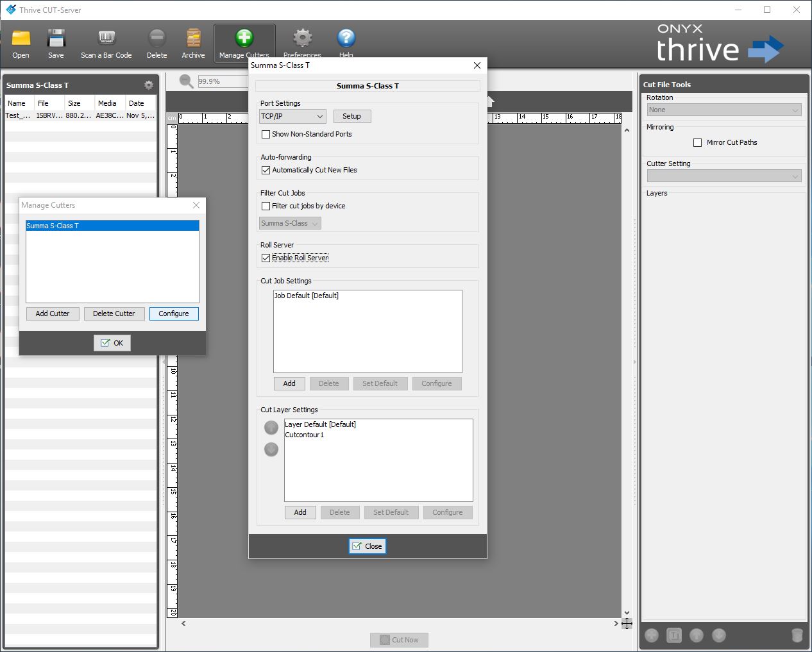Open Preferences gear in the toolbar

[302, 38]
